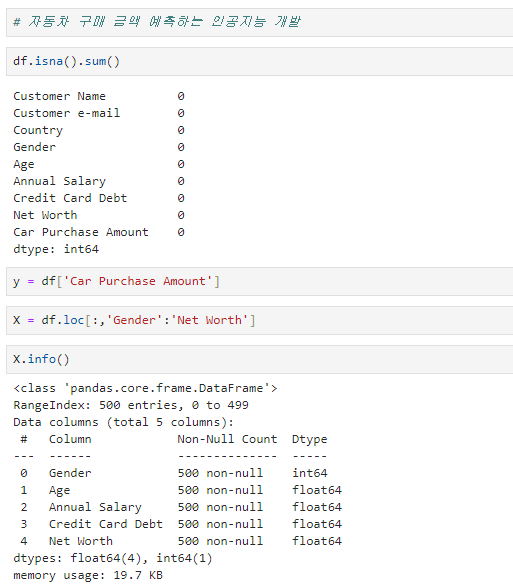Click 'Car Purchase Amount' output row

(x=99, y=232)
